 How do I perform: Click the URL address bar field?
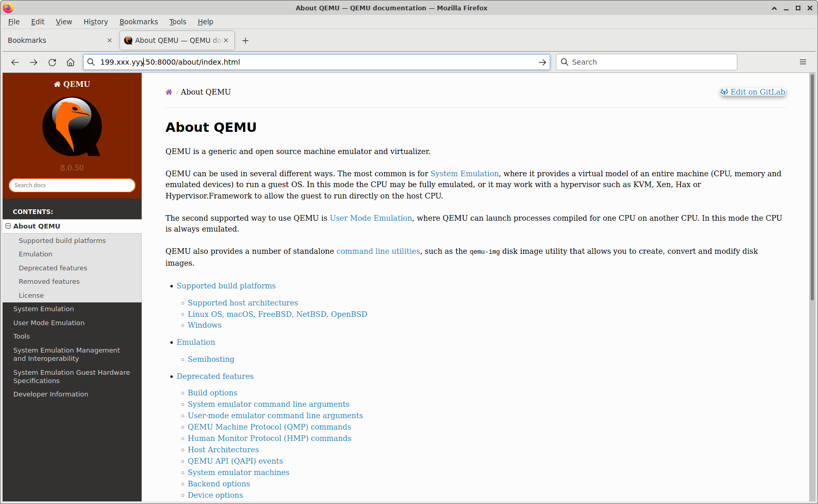[x=316, y=62]
